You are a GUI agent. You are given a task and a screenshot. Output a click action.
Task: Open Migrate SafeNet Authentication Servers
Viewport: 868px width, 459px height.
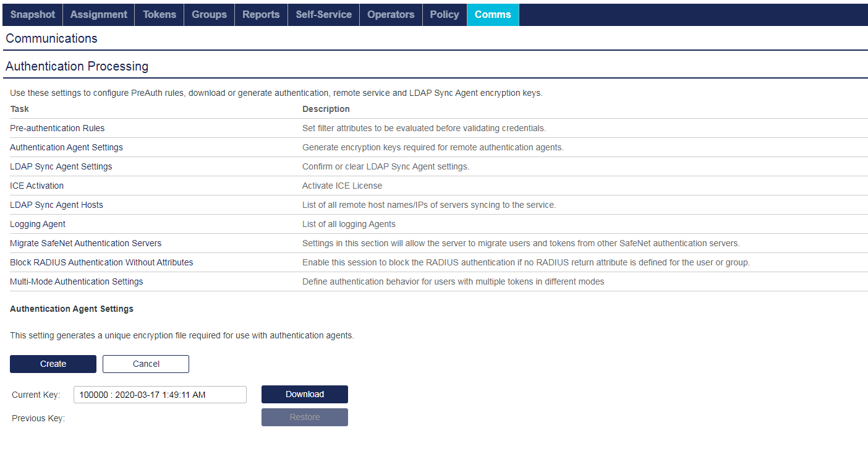coord(85,243)
